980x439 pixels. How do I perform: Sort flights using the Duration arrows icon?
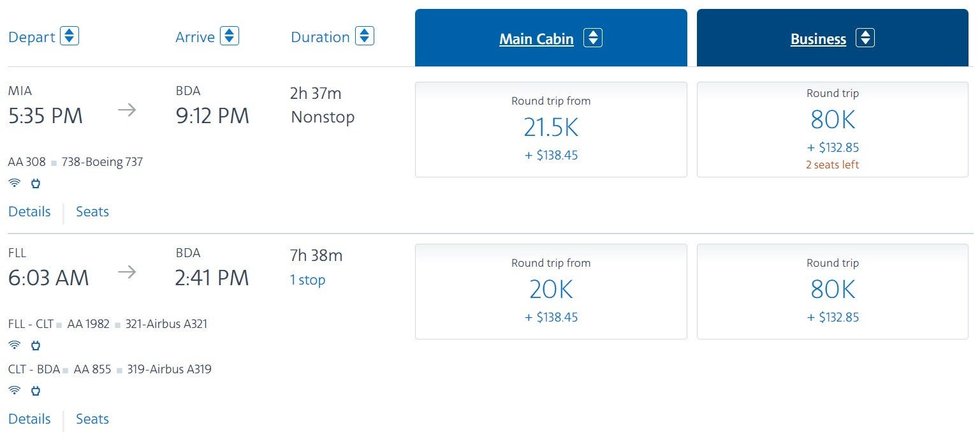click(x=364, y=36)
